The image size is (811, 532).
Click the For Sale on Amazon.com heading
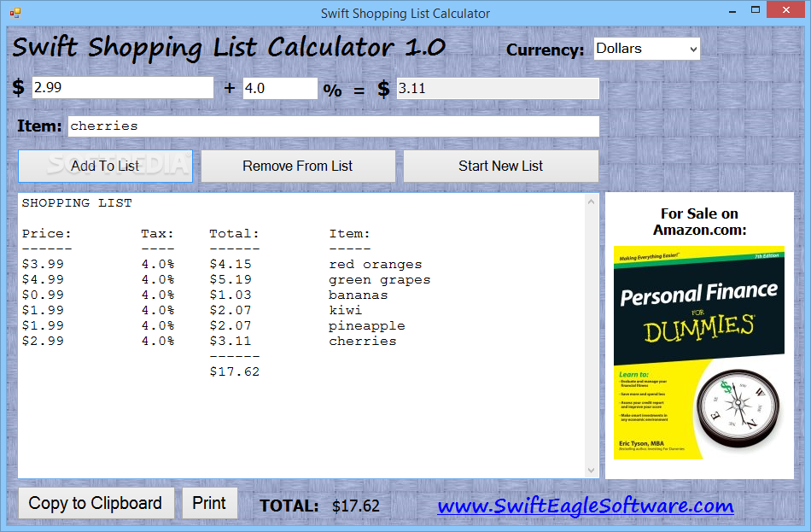699,221
